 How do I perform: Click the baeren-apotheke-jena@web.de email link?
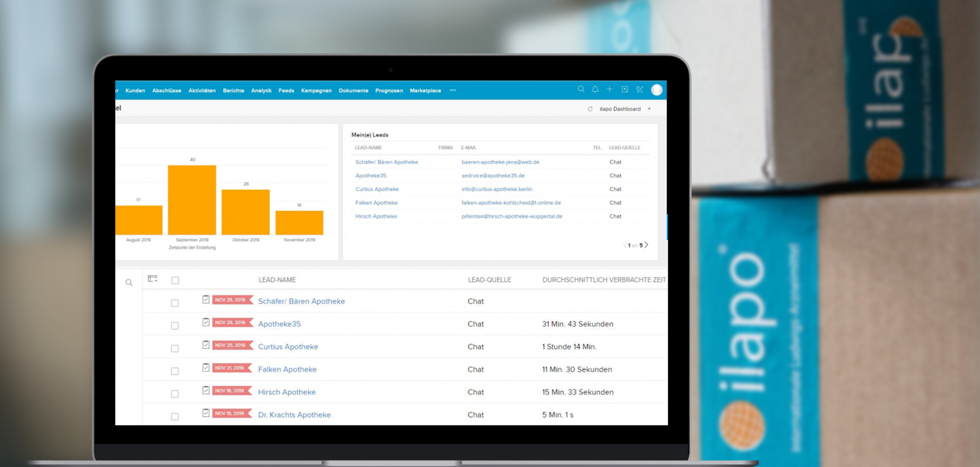(500, 162)
